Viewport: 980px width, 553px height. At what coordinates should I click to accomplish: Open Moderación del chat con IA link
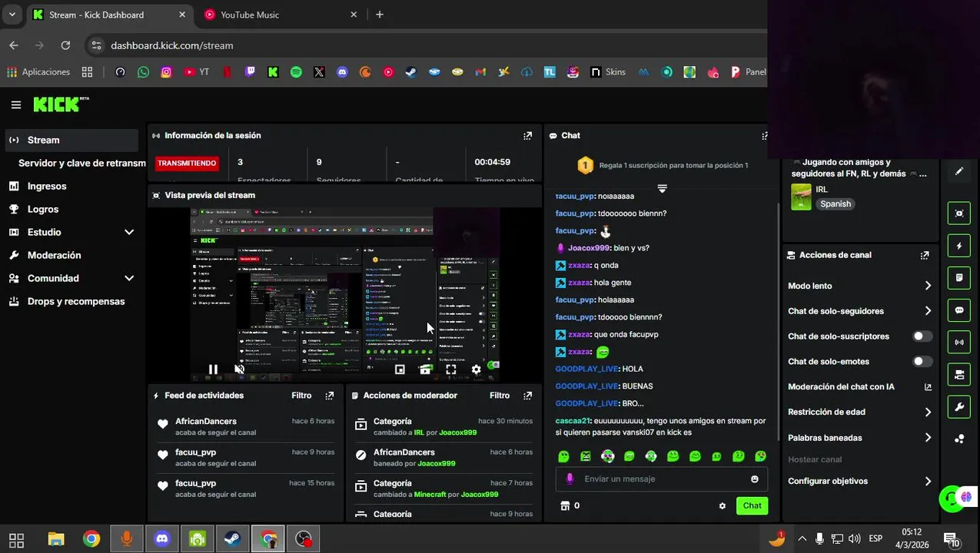pos(859,387)
